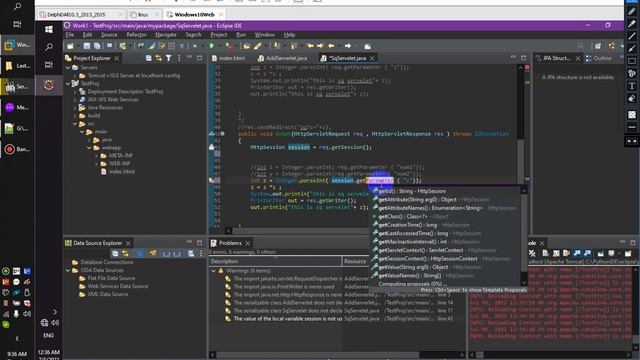Close the SqServelet.java editor tab
The image size is (640, 360).
372,58
